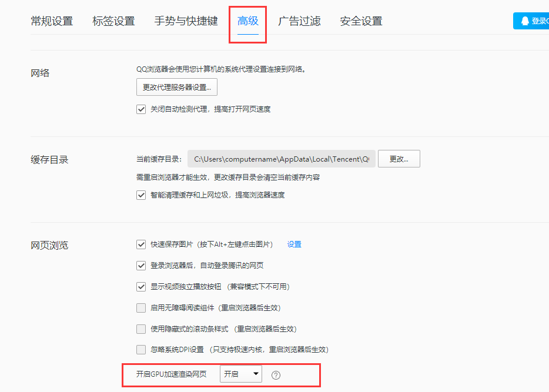This screenshot has height=392, width=549.
Task: Toggle 快速保存图片 checkbox
Action: 141,244
